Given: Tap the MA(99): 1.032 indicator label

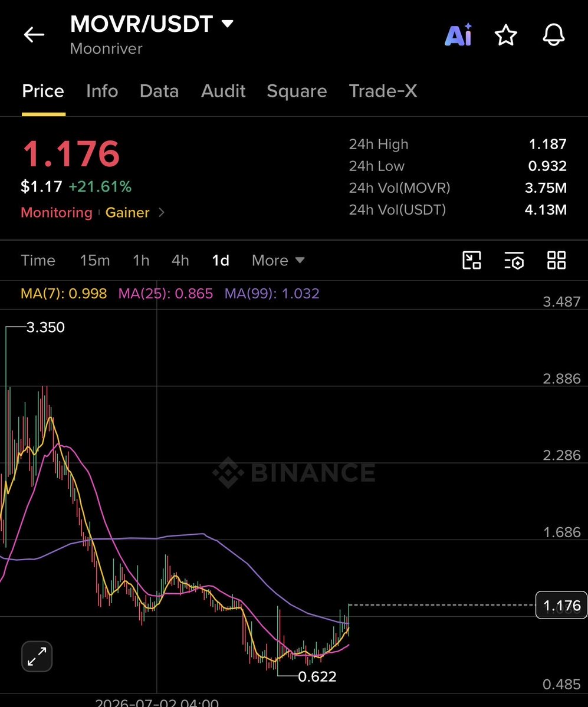Looking at the screenshot, I should pos(272,294).
